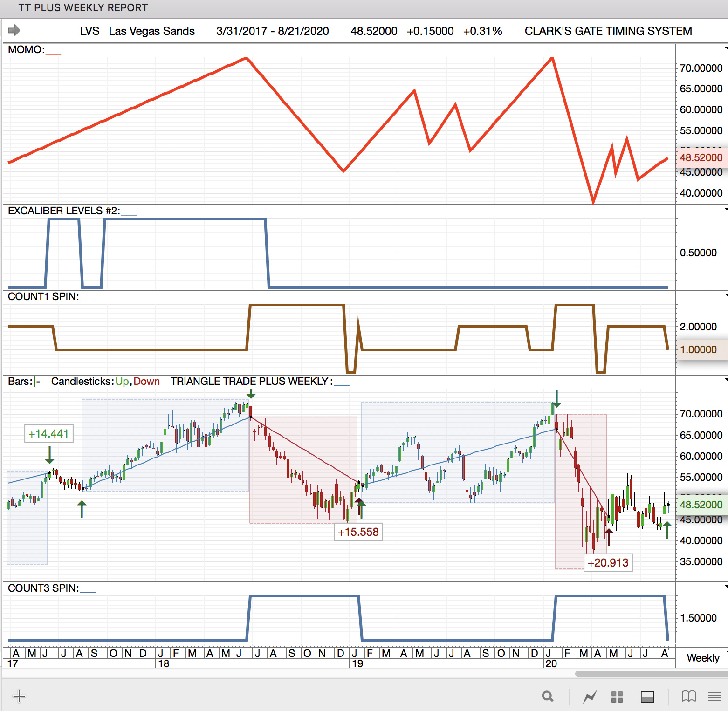Click the green Up candlestick color
The width and height of the screenshot is (728, 711).
tap(122, 382)
